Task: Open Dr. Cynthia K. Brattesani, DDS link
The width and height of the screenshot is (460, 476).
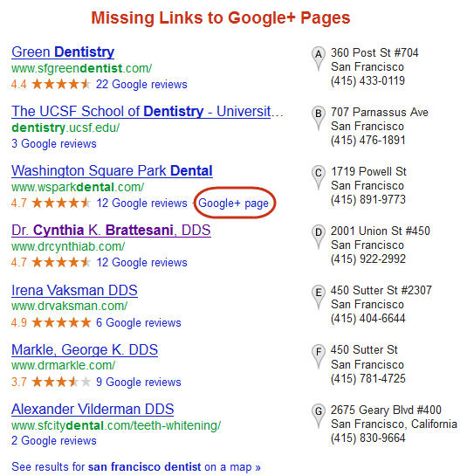Action: click(x=111, y=231)
